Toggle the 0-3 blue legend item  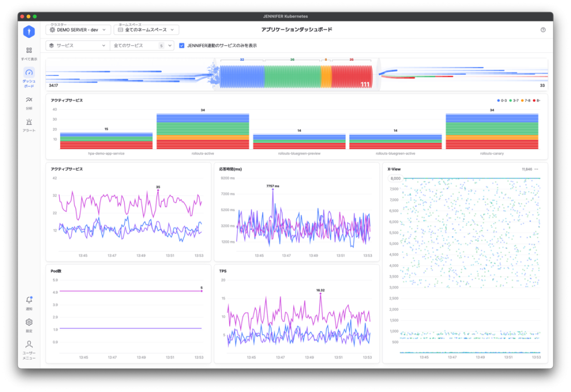502,100
